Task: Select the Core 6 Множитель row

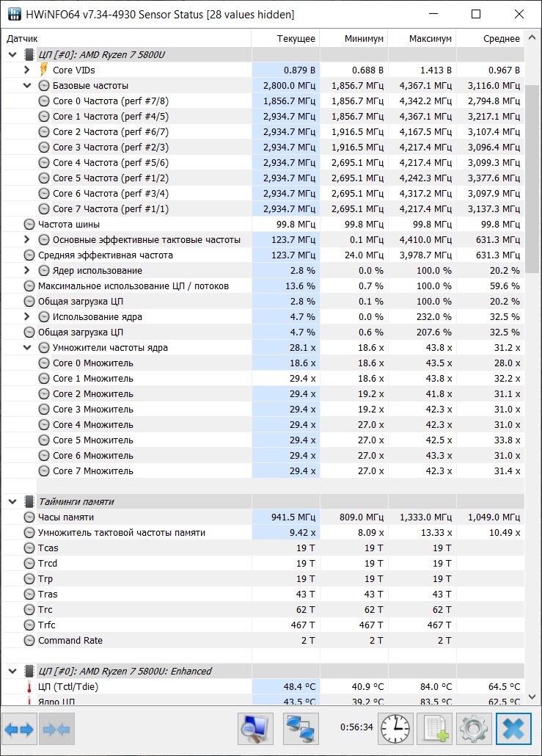Action: (263, 456)
